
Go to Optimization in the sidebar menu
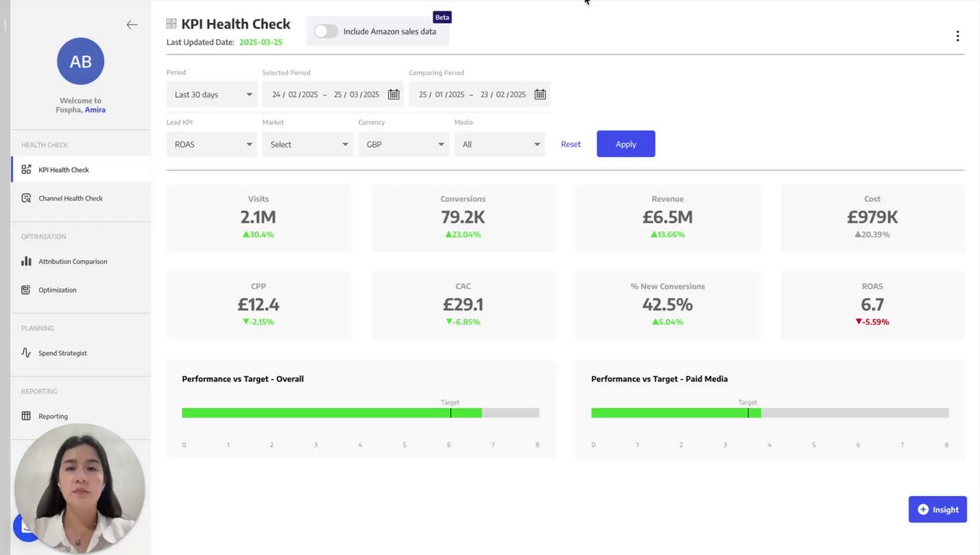[57, 290]
